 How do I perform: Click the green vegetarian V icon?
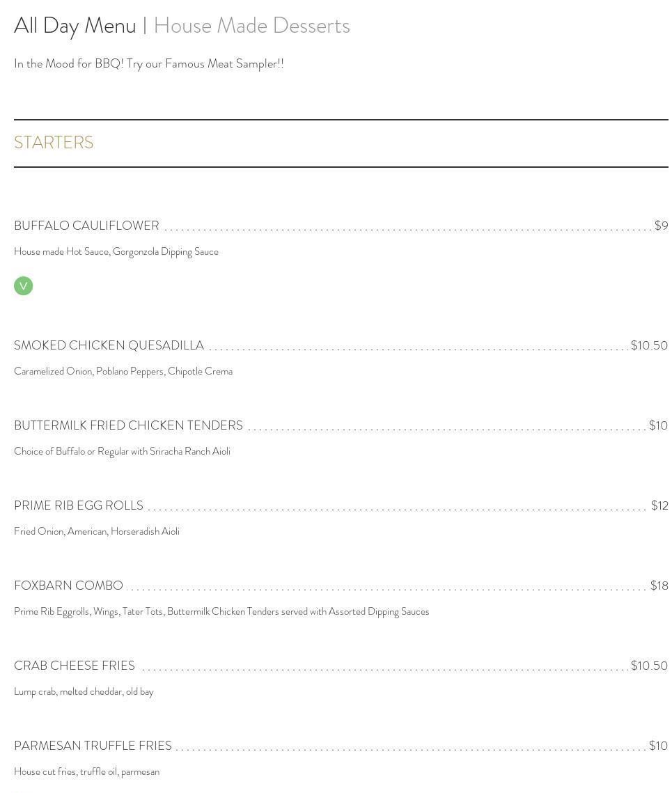[x=23, y=286]
